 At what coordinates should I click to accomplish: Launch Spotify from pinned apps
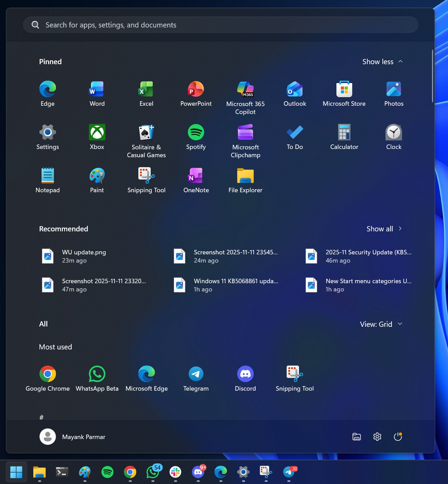(196, 137)
